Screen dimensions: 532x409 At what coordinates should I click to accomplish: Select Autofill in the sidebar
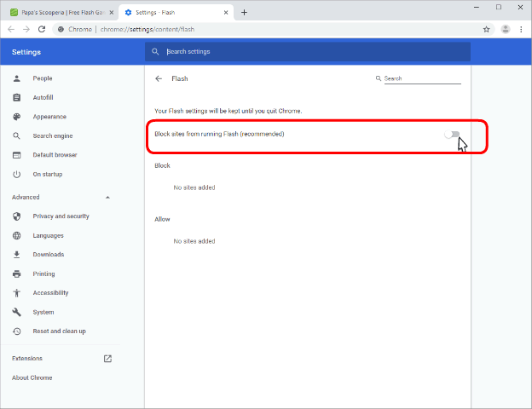44,98
